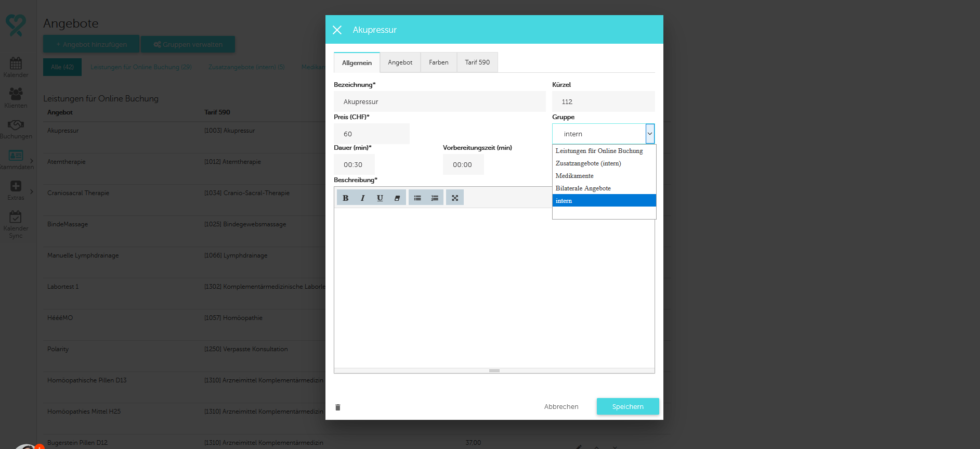Close the Akupressur dialog with X
Image resolution: width=980 pixels, height=449 pixels.
[337, 30]
